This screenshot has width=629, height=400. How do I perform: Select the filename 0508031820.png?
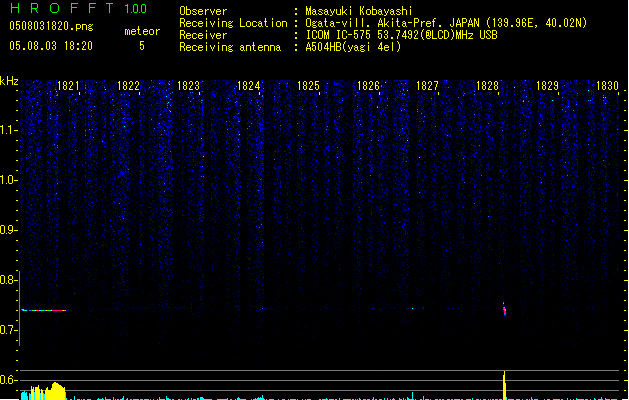(x=51, y=26)
